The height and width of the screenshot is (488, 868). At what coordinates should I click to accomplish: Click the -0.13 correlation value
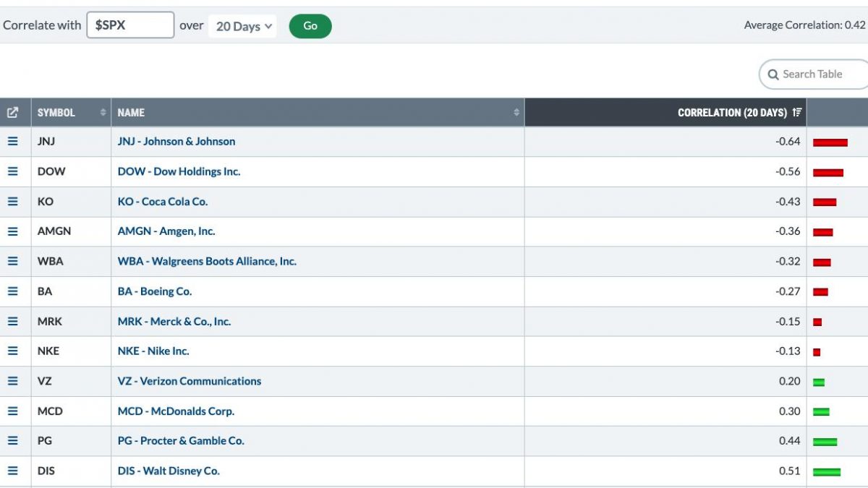coord(788,351)
